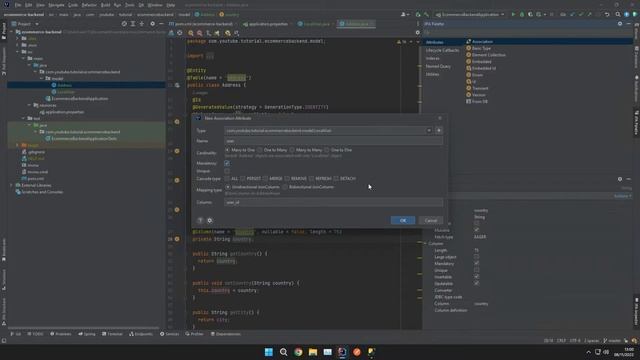
Task: Select Basic Type in JPA Palette
Action: tap(481, 48)
